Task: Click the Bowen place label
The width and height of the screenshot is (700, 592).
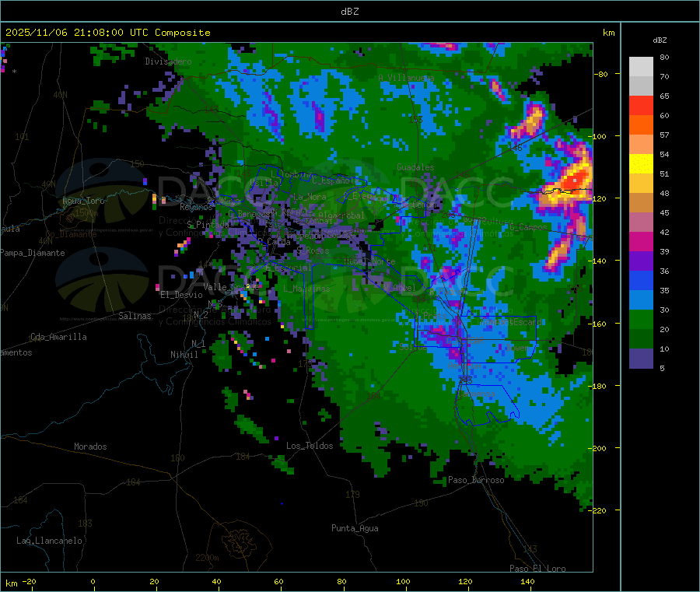Action: [x=517, y=347]
